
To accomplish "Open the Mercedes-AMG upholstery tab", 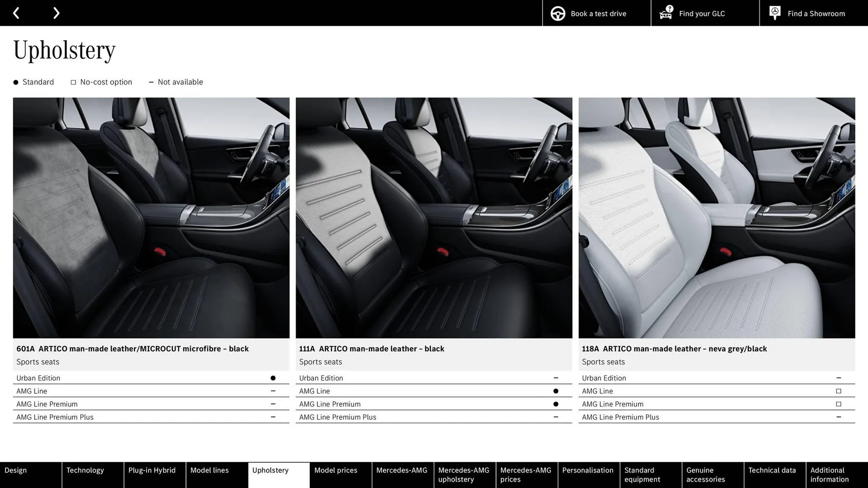I will click(464, 474).
